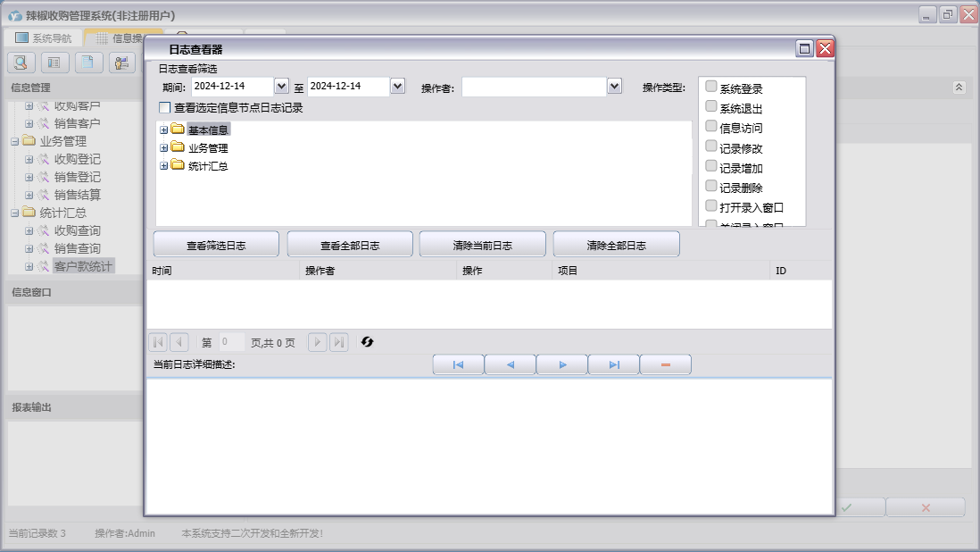Click the 项目 column header
This screenshot has width=980, height=552.
[x=661, y=271]
